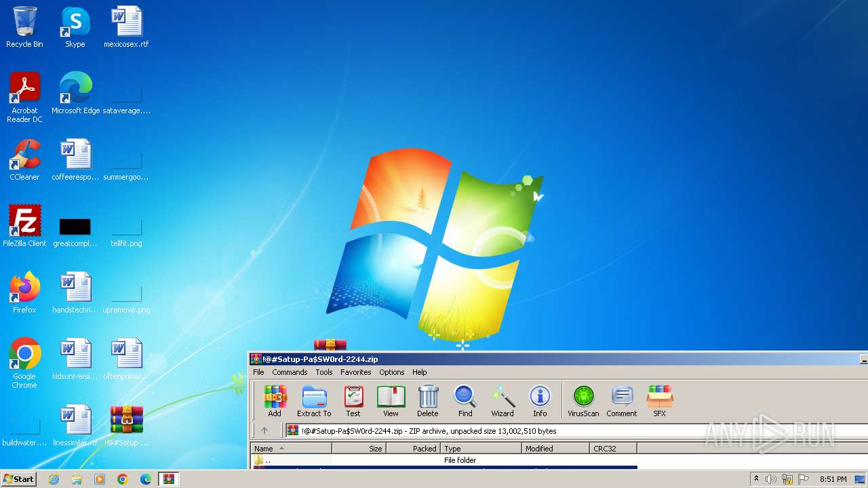Click the network tray icon
The height and width of the screenshot is (488, 868).
click(x=787, y=479)
